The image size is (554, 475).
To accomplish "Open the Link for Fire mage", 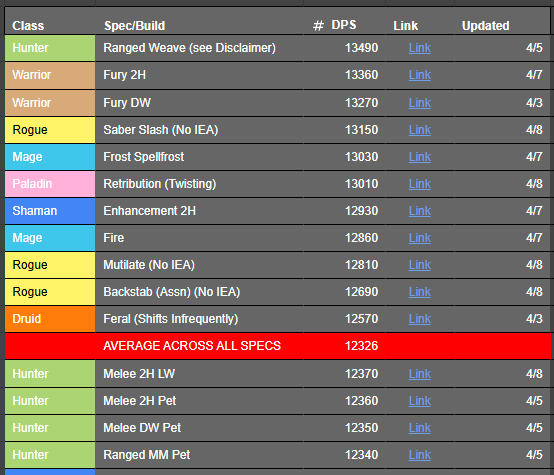I will coord(419,238).
